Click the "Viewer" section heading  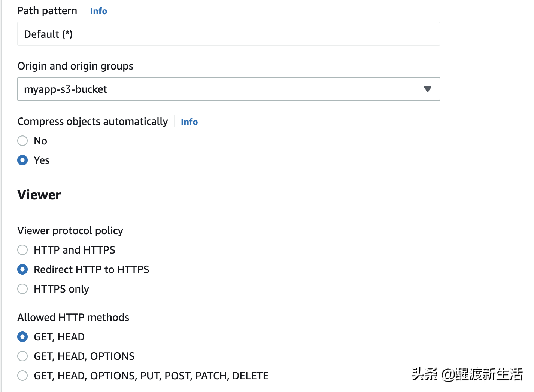(x=39, y=195)
